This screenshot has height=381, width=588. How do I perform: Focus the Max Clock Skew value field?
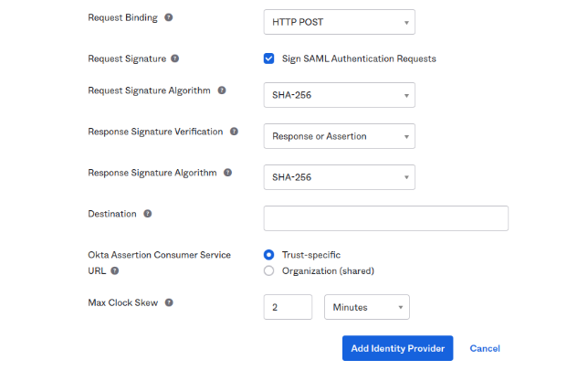288,307
